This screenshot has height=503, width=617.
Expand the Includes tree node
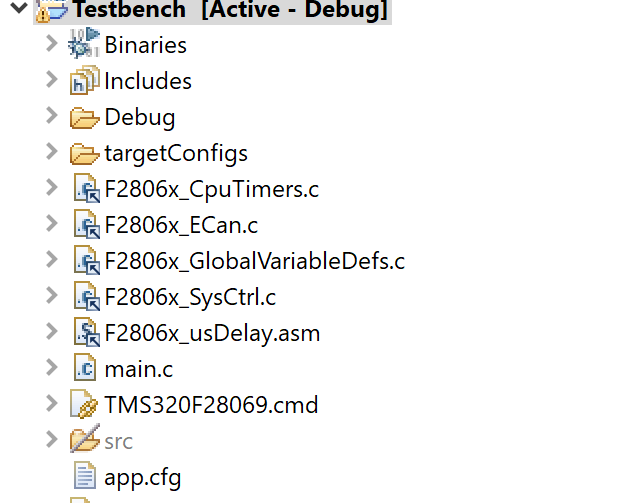click(x=52, y=80)
